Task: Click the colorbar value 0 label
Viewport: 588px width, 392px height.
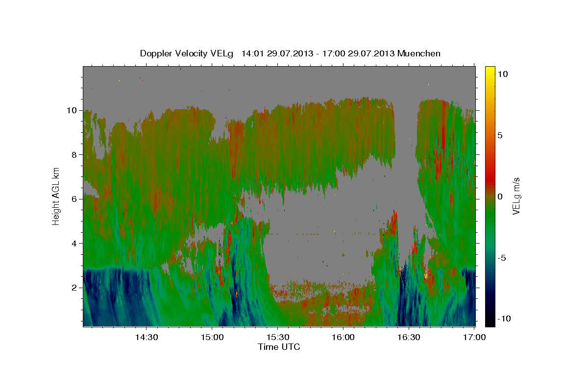Action: tap(500, 196)
